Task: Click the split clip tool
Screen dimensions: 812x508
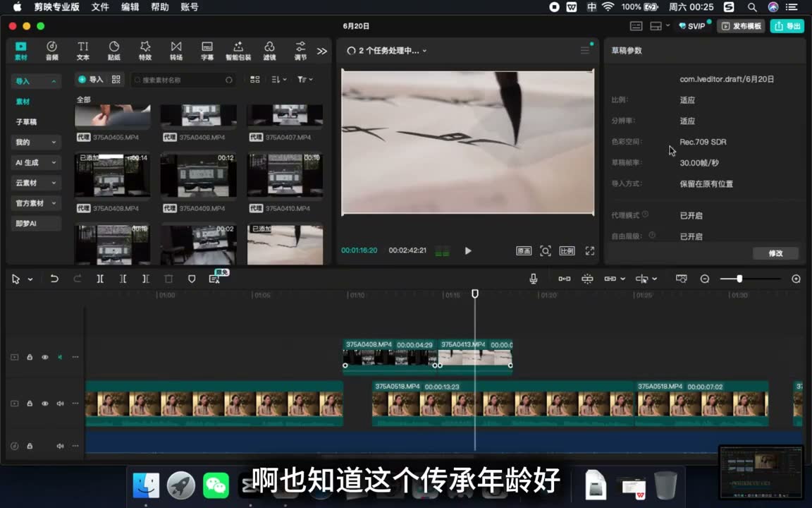Action: point(100,279)
